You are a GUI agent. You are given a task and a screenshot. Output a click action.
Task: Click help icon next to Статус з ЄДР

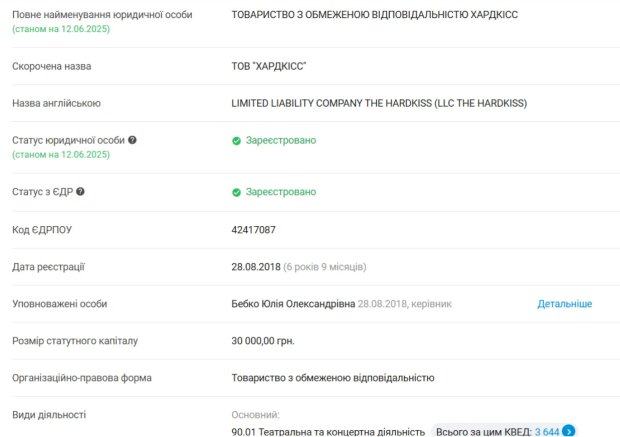tap(80, 191)
